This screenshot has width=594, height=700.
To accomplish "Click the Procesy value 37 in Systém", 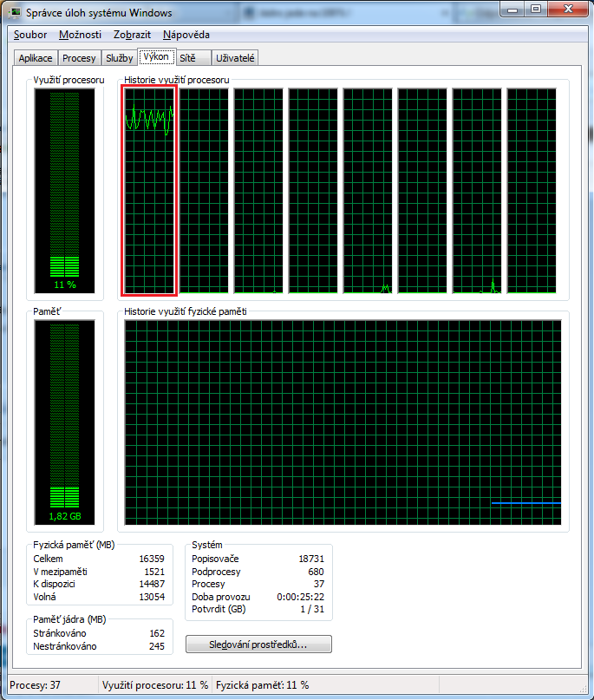I will (x=319, y=584).
